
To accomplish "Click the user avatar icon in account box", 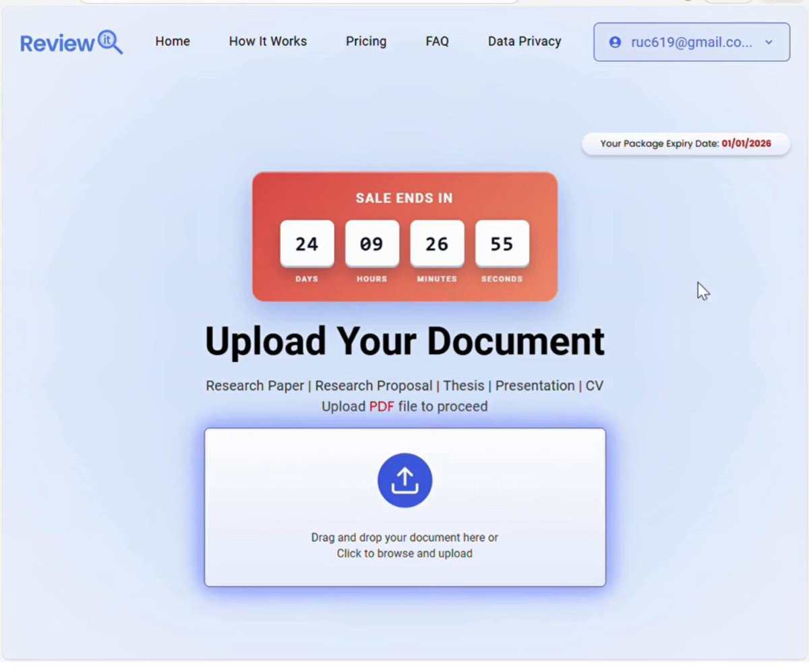I will [615, 42].
